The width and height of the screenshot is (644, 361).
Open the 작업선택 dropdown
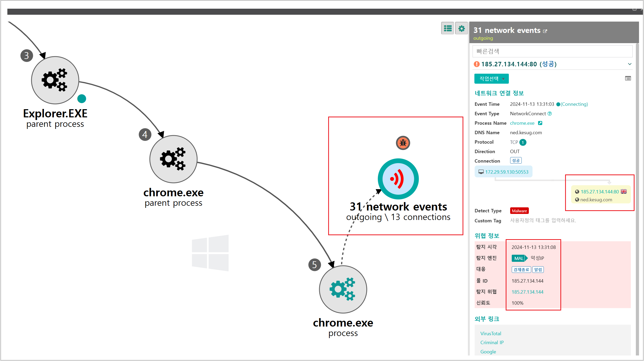tap(491, 79)
